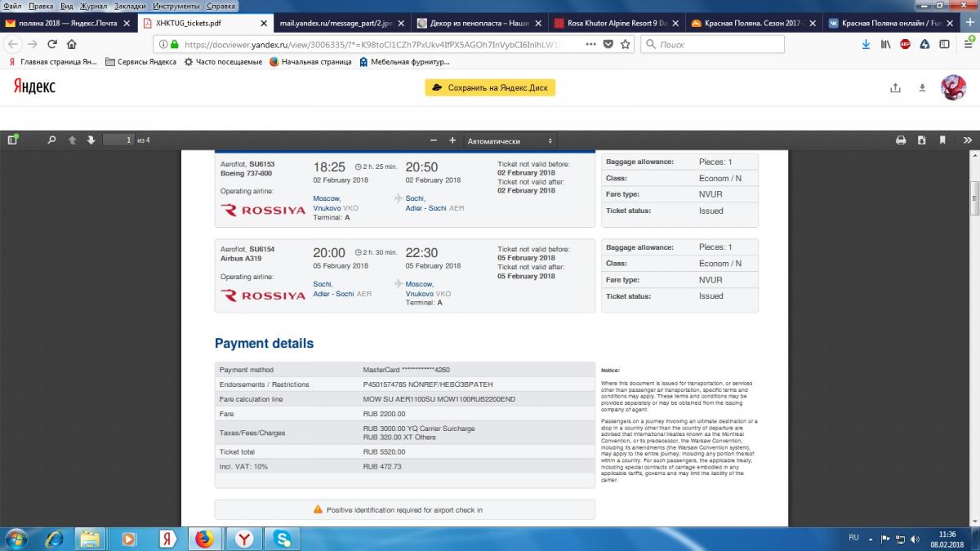Open 'Мебельная фурнитур...' bookmark

click(404, 62)
